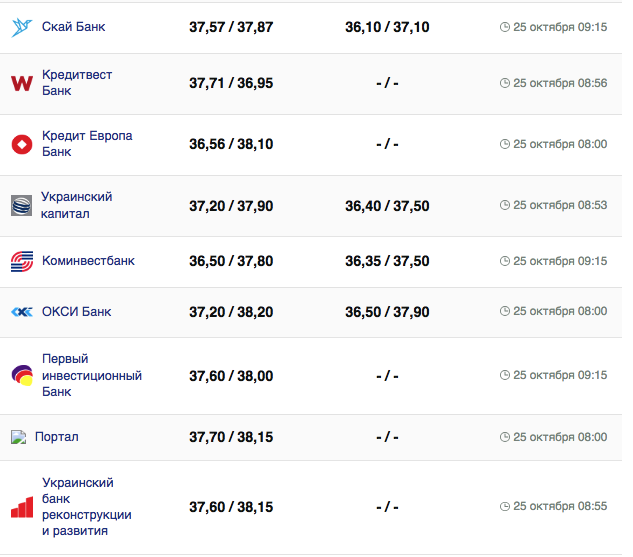This screenshot has width=633, height=557.
Task: Click Скай Банк rate 37,57 / 37,87
Action: pos(231,27)
